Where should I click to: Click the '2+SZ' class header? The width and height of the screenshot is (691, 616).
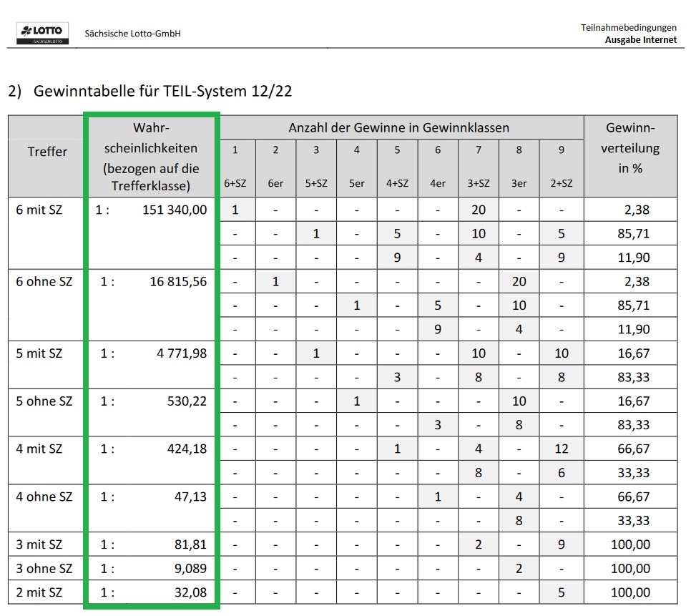(x=561, y=183)
